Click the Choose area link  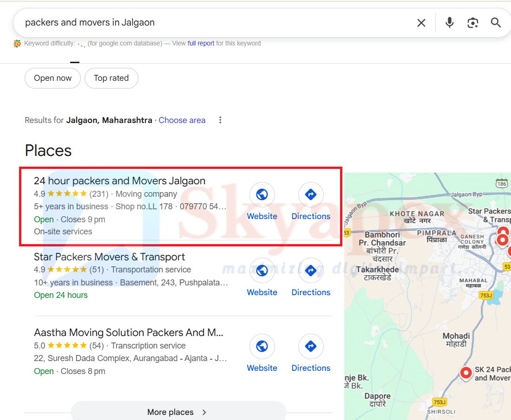pos(182,120)
